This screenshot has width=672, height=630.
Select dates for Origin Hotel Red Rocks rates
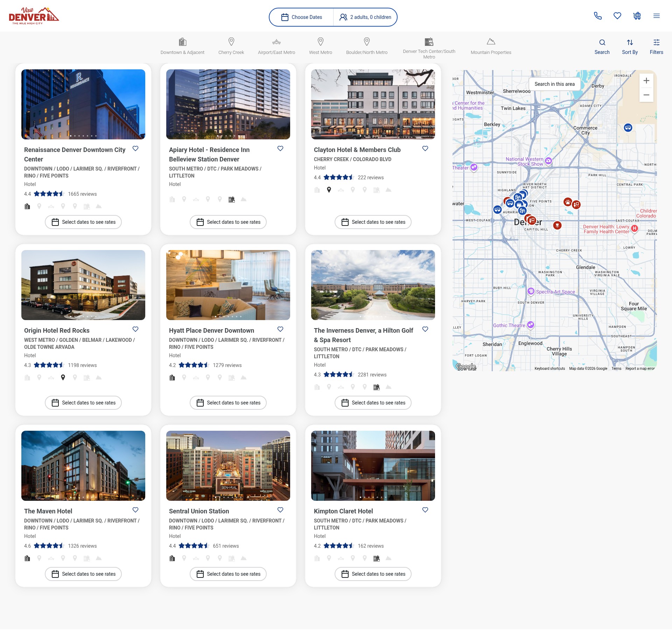point(83,403)
